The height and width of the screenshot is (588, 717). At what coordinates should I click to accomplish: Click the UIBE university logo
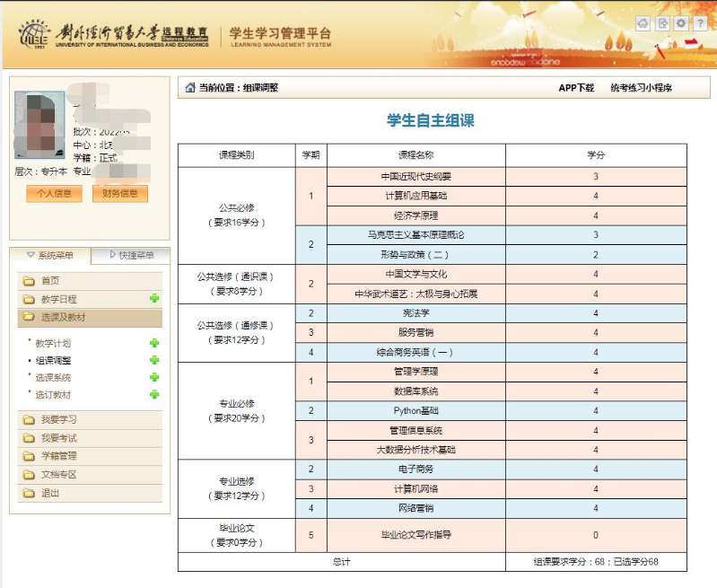coord(34,34)
